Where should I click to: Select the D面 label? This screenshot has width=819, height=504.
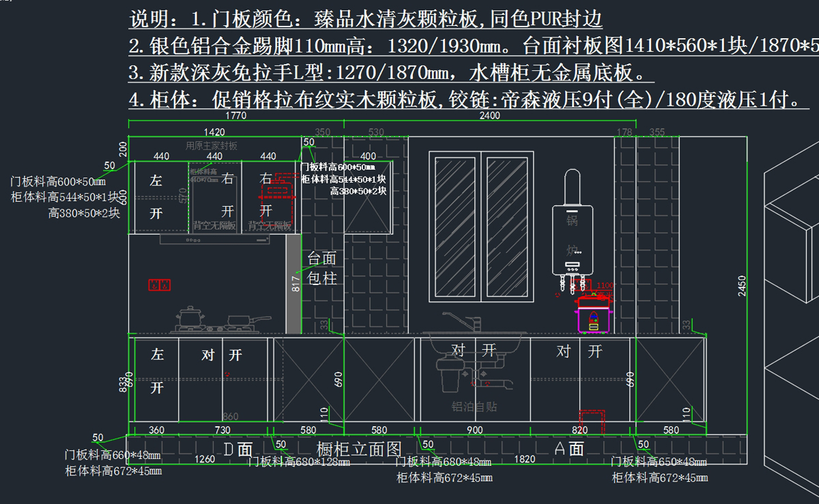(238, 449)
